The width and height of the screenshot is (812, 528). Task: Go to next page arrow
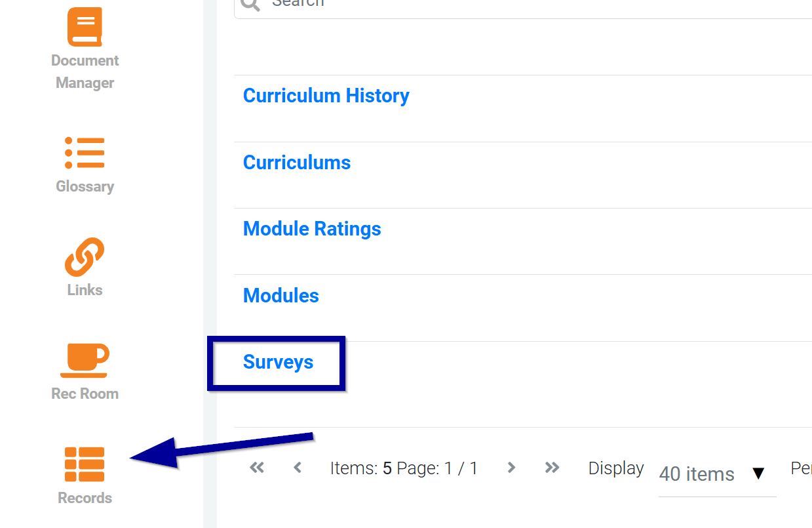click(x=511, y=468)
